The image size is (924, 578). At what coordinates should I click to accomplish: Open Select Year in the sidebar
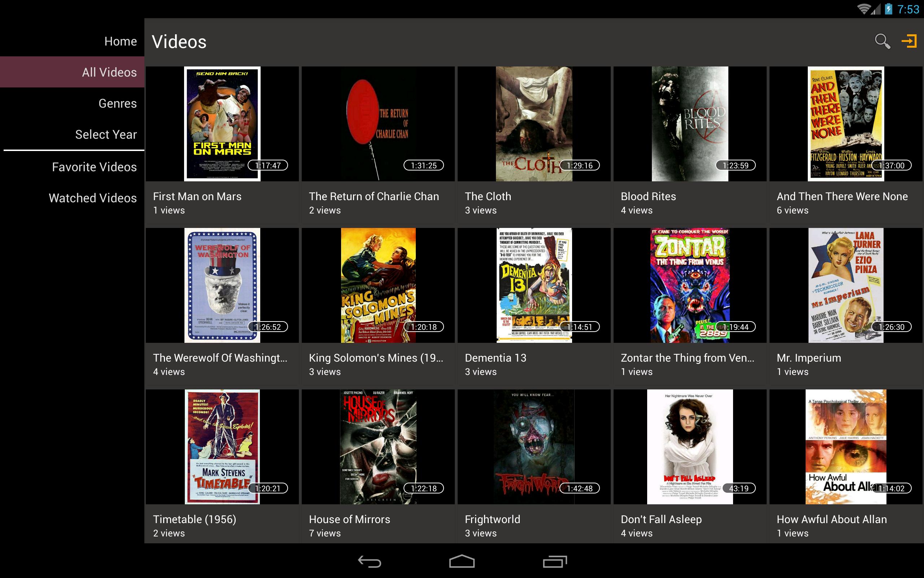(106, 134)
